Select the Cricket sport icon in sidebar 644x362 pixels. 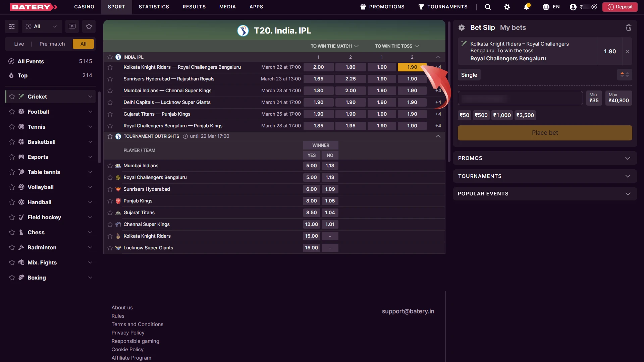pos(21,97)
